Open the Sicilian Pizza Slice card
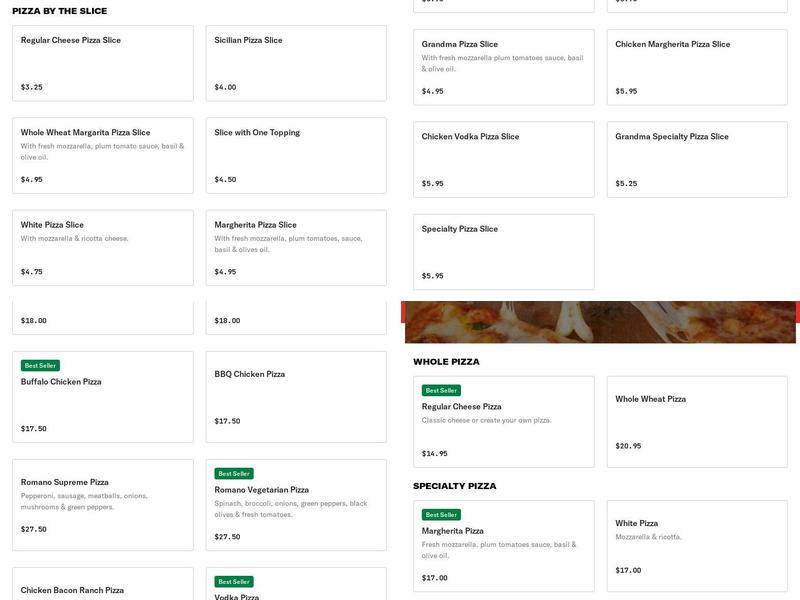Screen dimensions: 800x600 (295, 62)
